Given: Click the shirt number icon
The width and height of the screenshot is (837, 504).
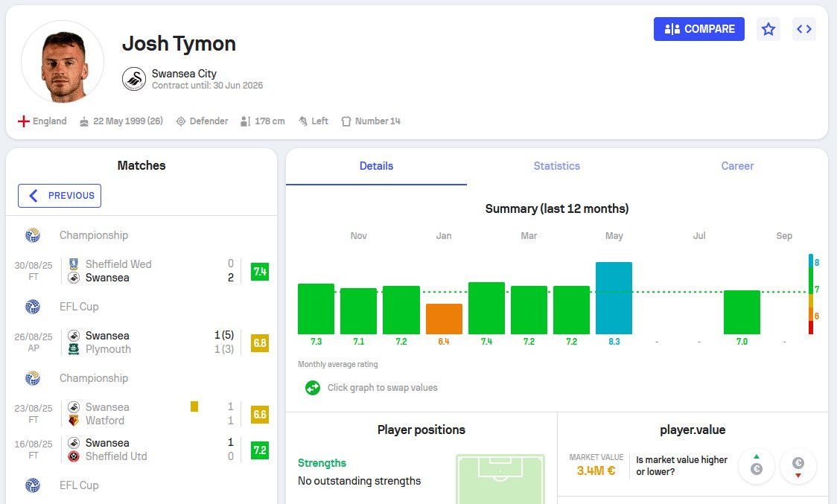Looking at the screenshot, I should click(346, 122).
